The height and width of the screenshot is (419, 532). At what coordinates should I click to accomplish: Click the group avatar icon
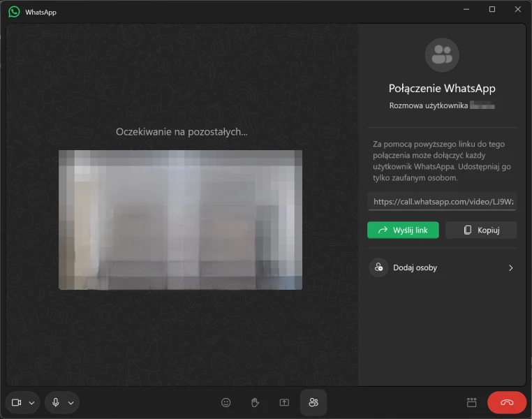442,55
